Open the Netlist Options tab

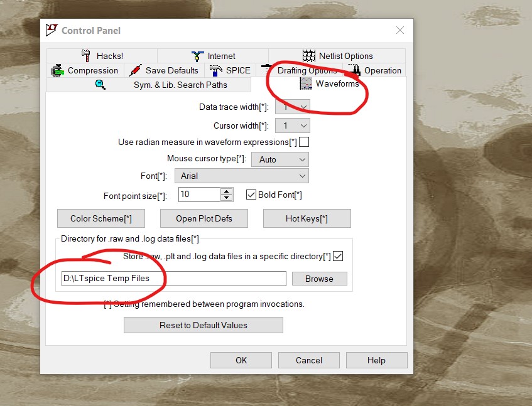(x=337, y=56)
